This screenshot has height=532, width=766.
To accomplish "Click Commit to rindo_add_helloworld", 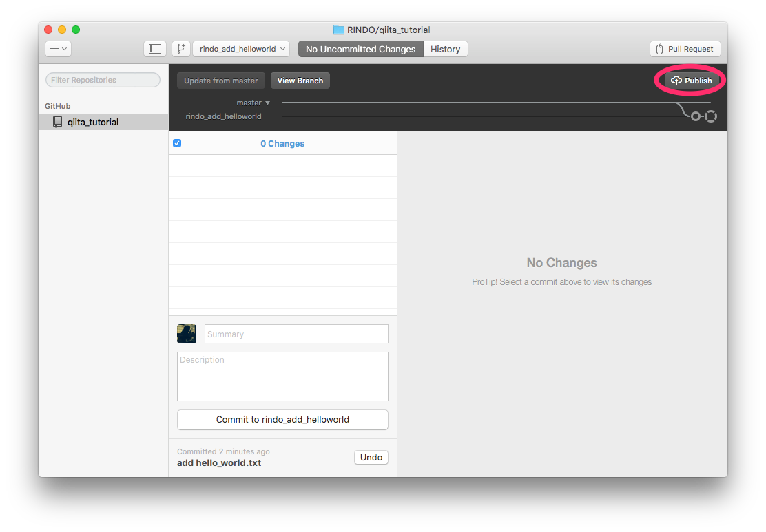I will click(x=282, y=420).
